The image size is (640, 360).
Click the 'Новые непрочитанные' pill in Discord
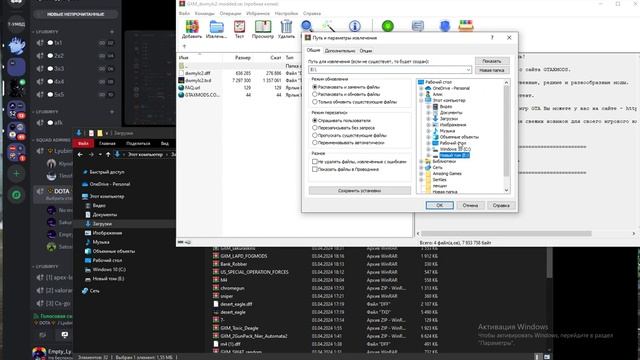click(x=76, y=14)
